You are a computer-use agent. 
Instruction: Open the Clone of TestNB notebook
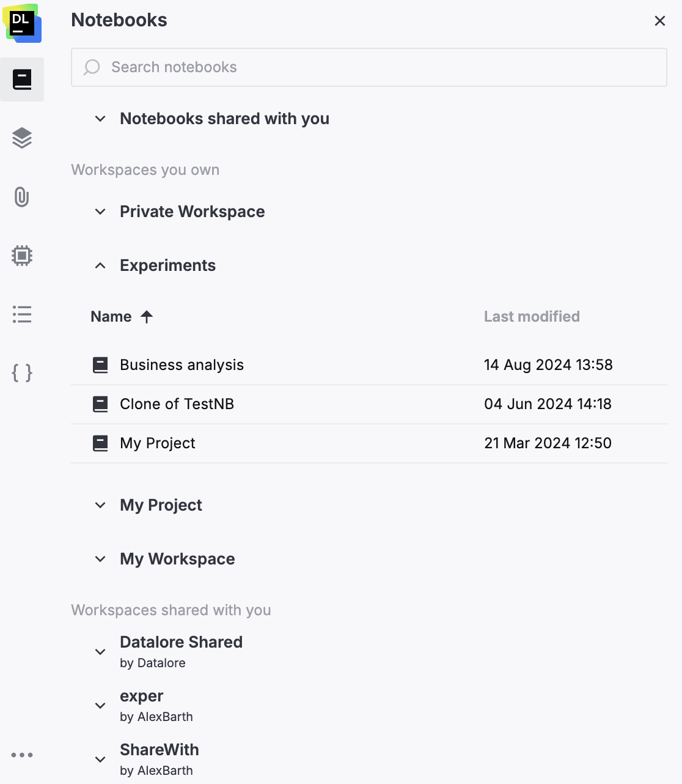click(177, 404)
